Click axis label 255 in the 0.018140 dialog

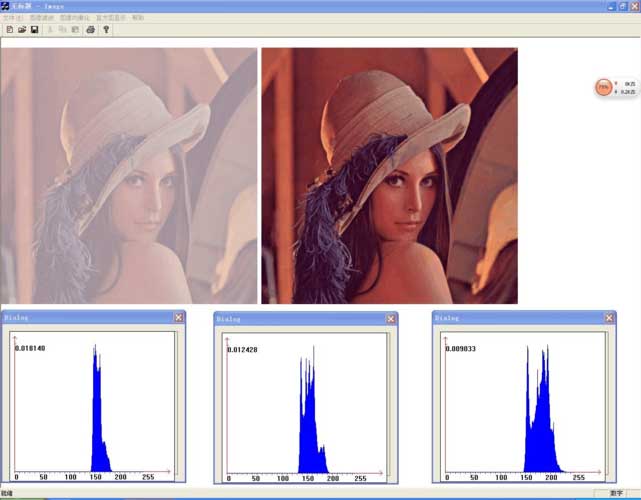click(148, 477)
